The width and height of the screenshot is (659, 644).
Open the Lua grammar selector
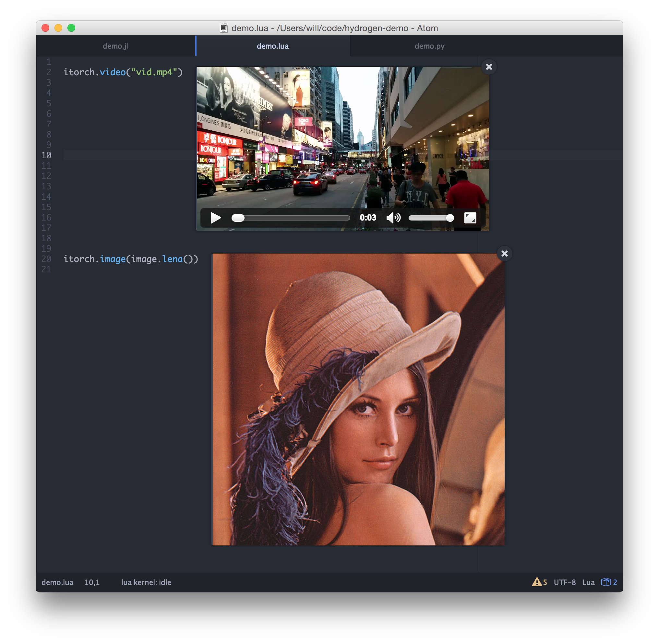[588, 582]
